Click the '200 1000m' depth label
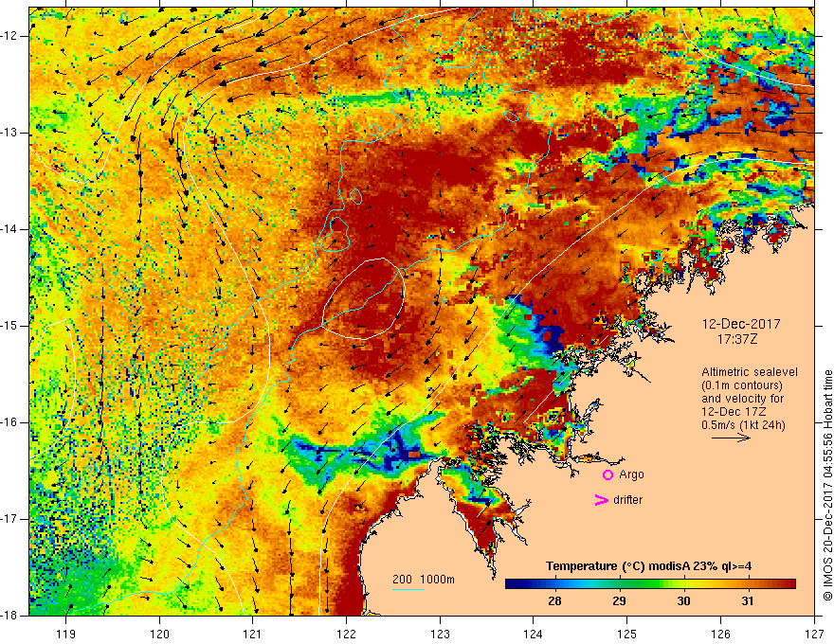 (x=424, y=580)
